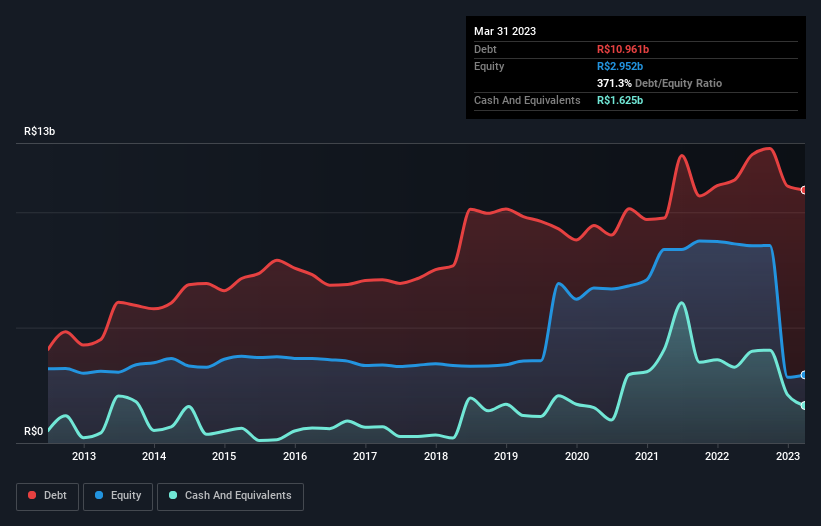Click the Mar 31 2023 tooltip date
The height and width of the screenshot is (526, 821).
pos(505,31)
